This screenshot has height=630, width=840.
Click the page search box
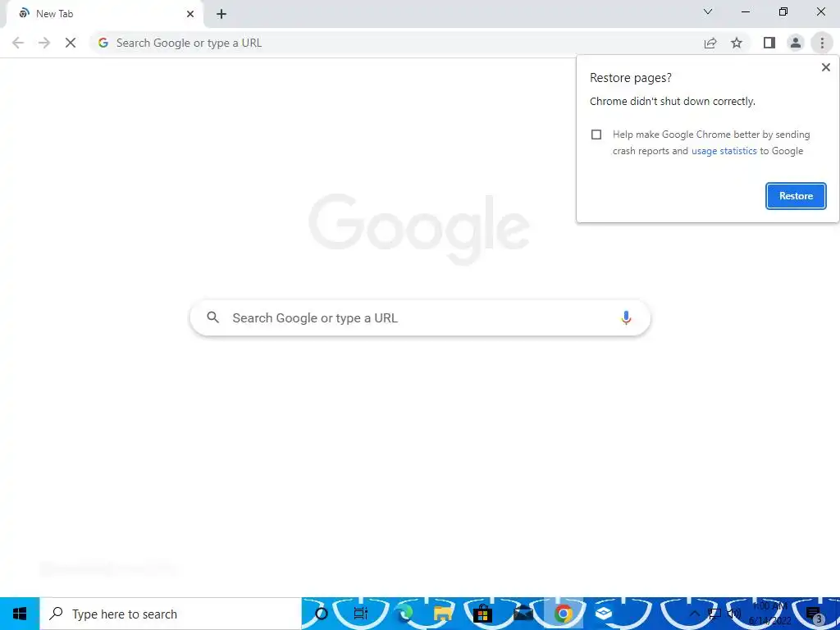[x=420, y=318]
